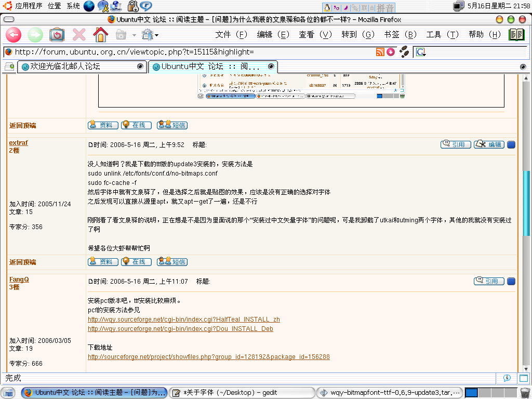The width and height of the screenshot is (532, 399).
Task: Open a new tab with the tab icon
Action: point(9,66)
